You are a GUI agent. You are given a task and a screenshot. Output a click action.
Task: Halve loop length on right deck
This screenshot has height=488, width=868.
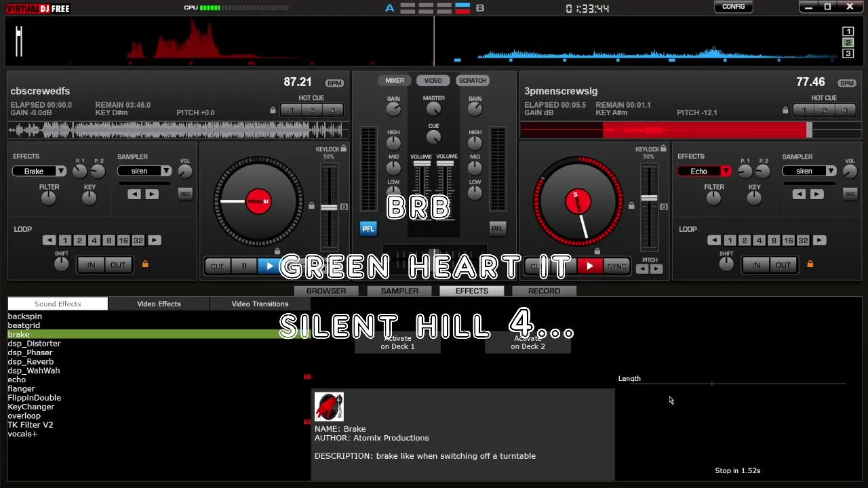714,241
